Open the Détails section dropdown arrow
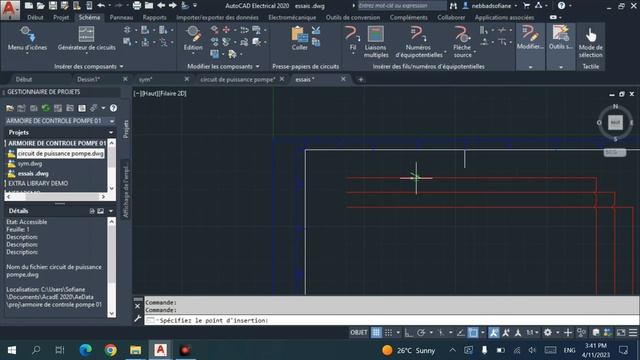Image resolution: width=640 pixels, height=360 pixels. tap(111, 211)
